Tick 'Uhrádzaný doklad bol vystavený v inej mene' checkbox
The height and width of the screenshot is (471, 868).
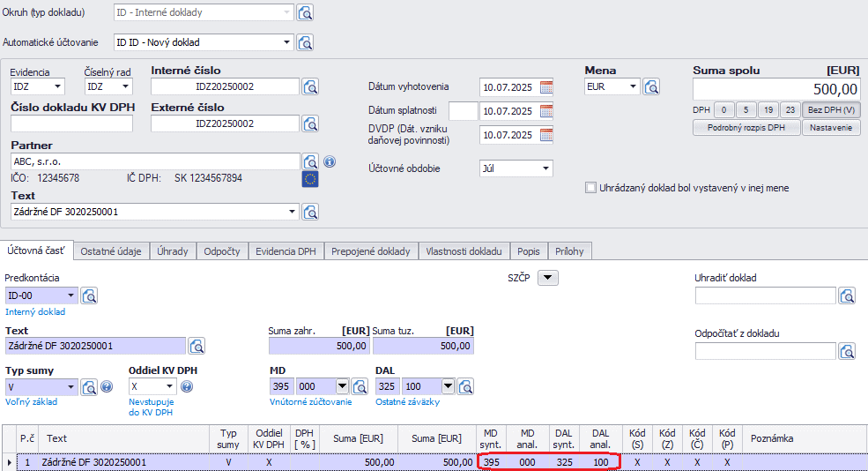[x=591, y=188]
